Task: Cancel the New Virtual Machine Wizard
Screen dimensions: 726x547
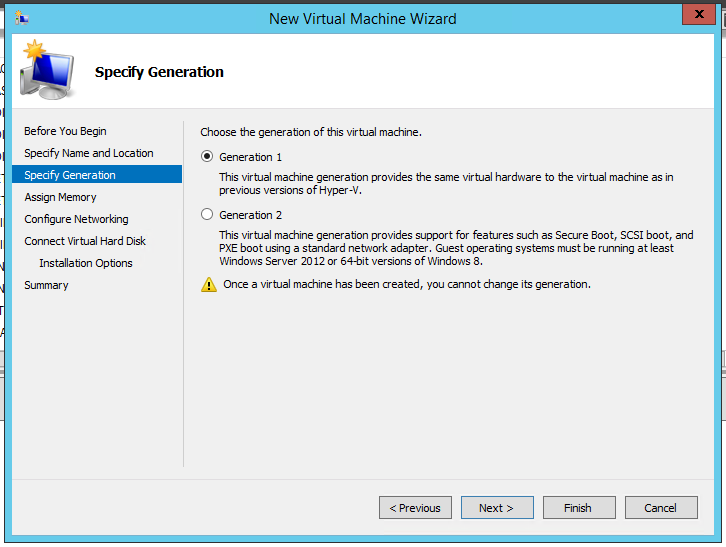Action: 660,508
